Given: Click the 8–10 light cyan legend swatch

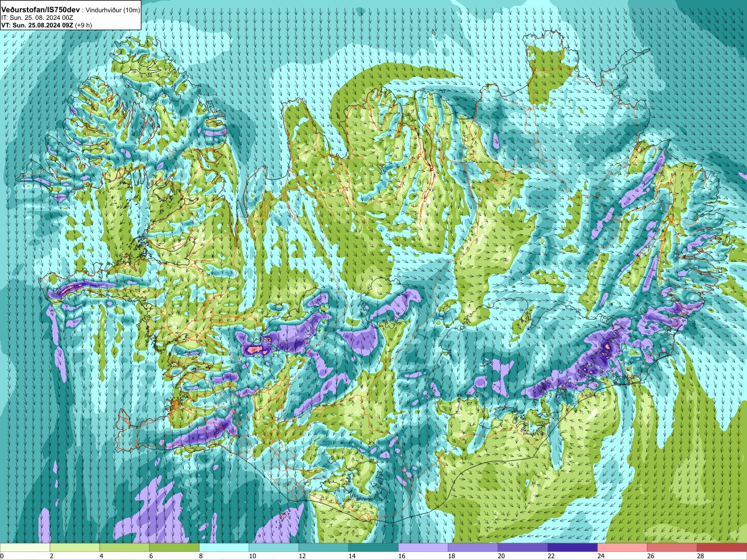Looking at the screenshot, I should click(x=224, y=548).
